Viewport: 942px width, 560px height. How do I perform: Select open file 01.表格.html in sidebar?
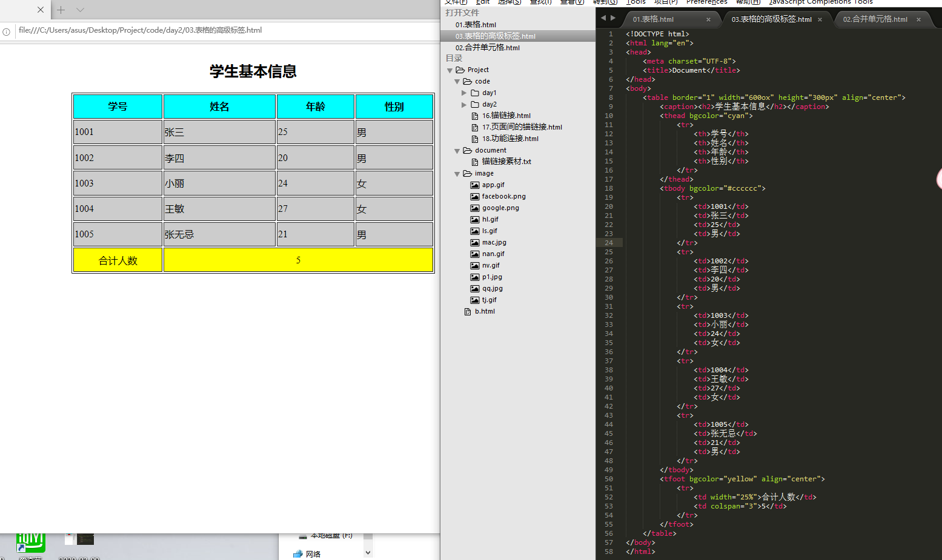(x=476, y=25)
